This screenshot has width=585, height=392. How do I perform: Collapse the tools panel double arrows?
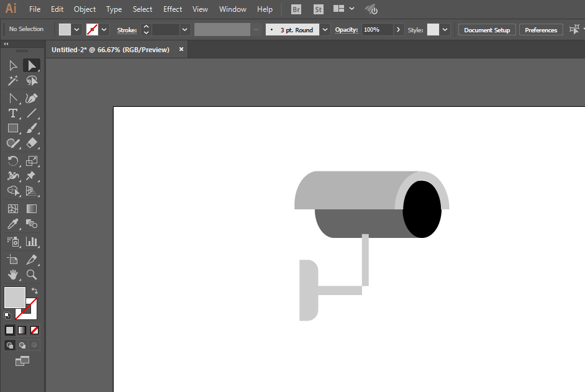(x=6, y=43)
